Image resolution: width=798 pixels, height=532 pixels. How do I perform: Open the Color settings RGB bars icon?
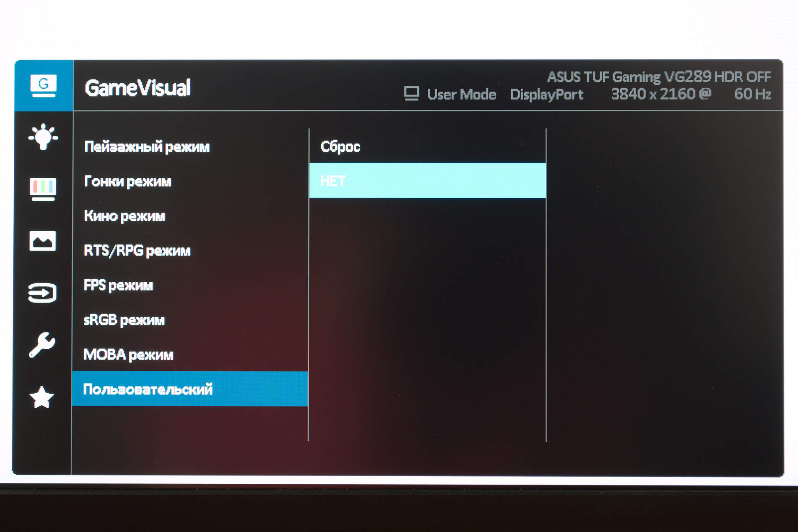coord(43,189)
